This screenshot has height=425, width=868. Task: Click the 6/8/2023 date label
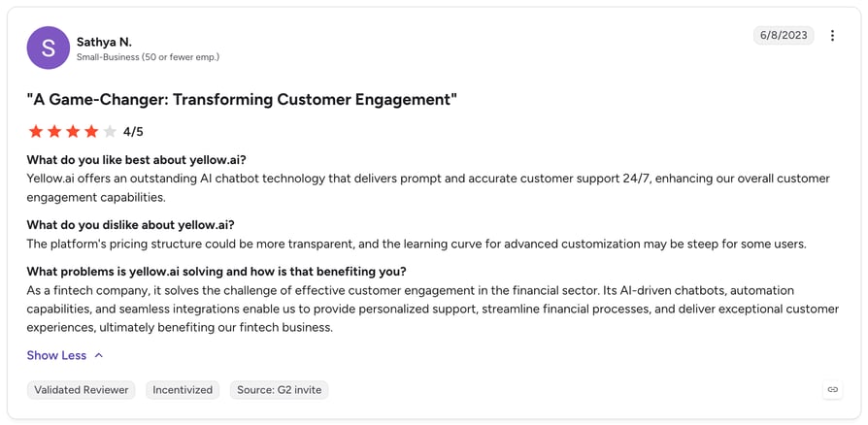[x=784, y=35]
